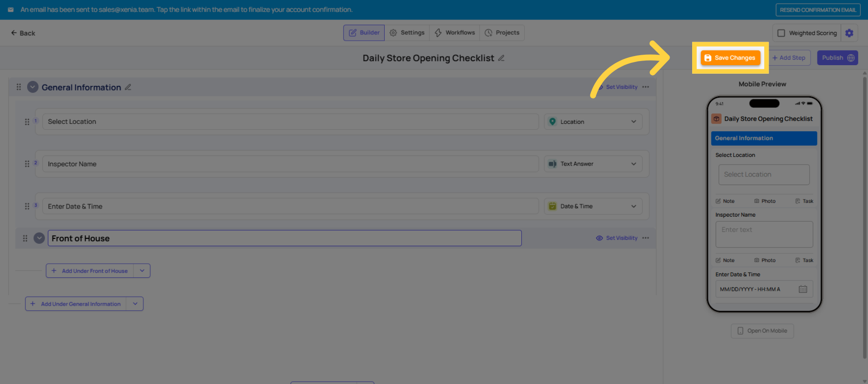Set visibility for General Information section

pos(617,87)
